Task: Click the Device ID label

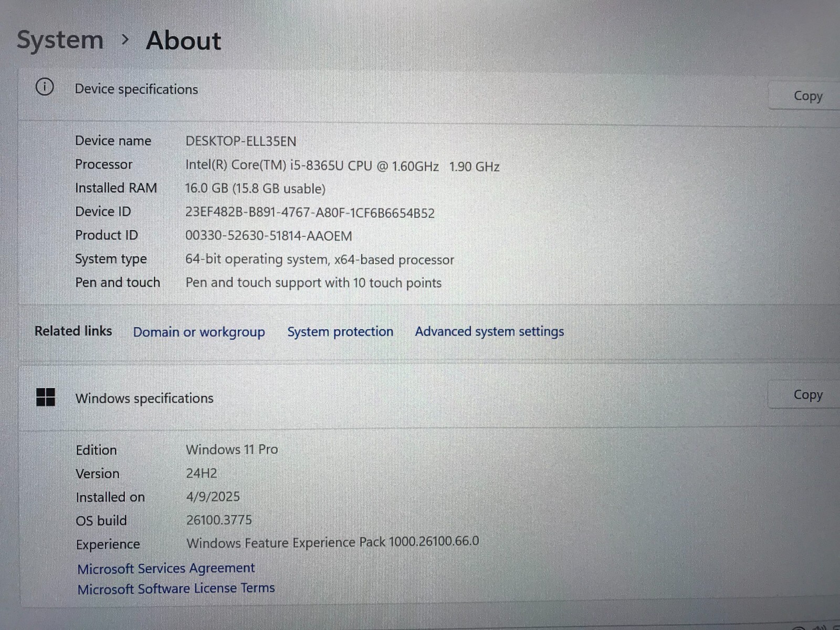Action: click(103, 212)
